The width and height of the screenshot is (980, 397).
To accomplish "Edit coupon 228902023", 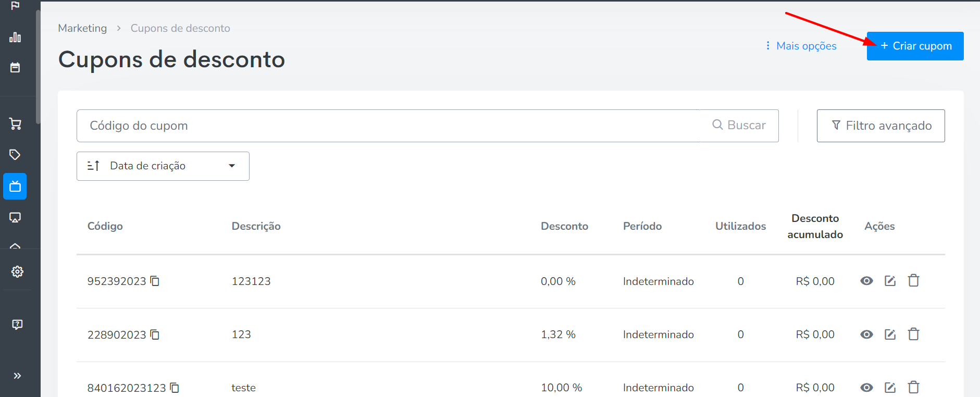I will click(x=890, y=334).
